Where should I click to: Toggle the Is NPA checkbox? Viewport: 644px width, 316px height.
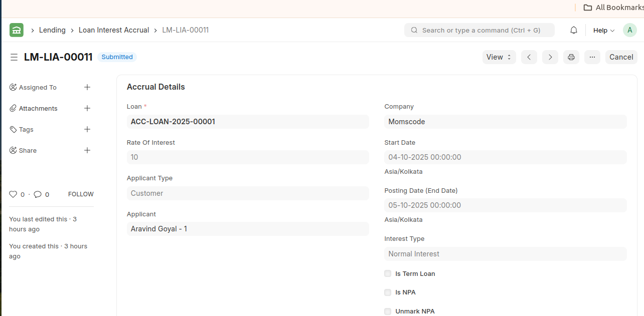point(388,292)
